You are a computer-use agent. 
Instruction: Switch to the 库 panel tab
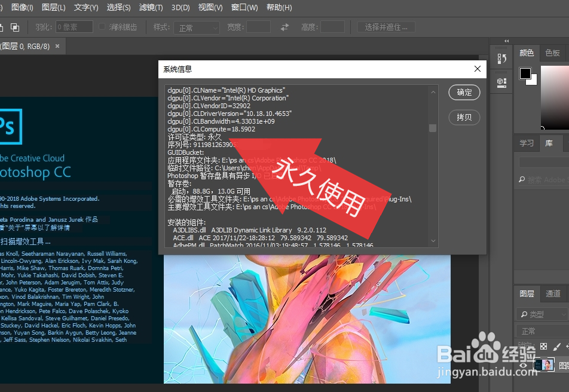point(549,143)
